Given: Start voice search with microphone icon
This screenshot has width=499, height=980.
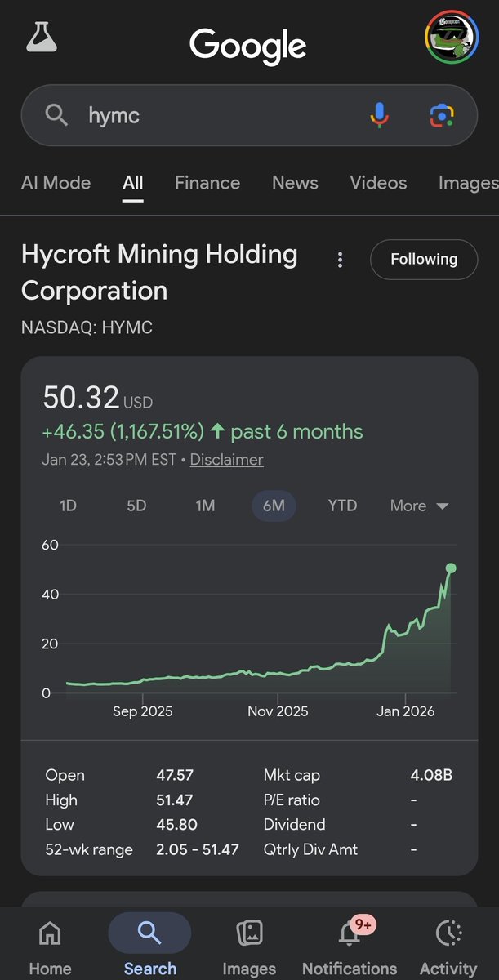Looking at the screenshot, I should (x=379, y=115).
